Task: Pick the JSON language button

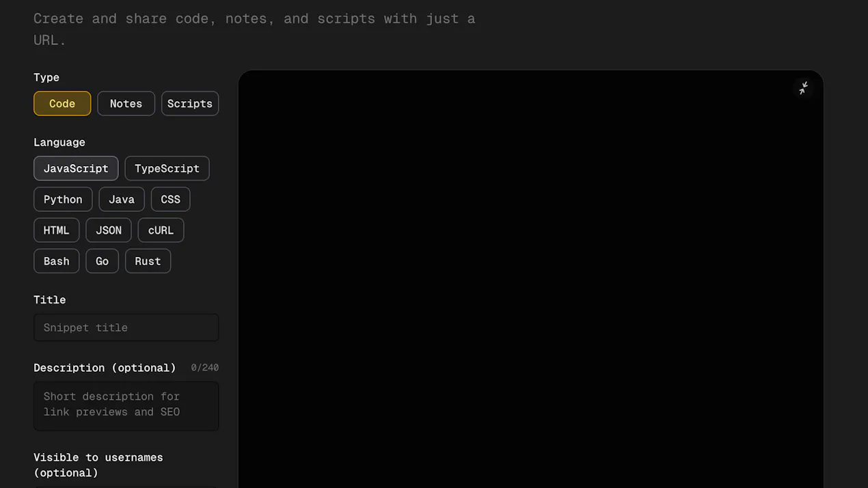Action: (109, 230)
